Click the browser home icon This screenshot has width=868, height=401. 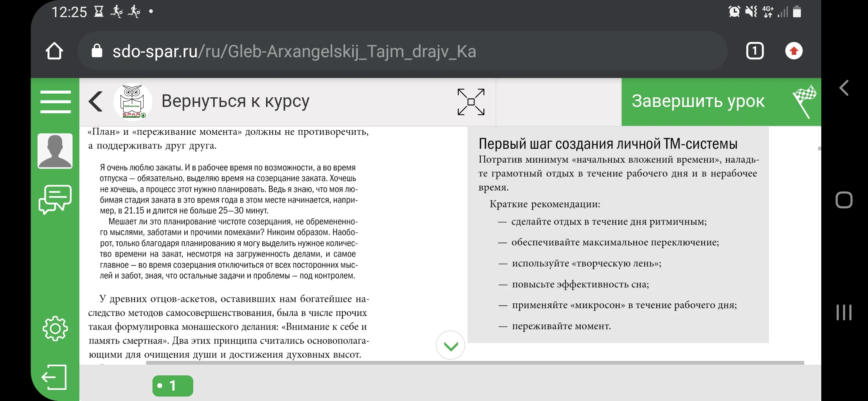pos(55,51)
